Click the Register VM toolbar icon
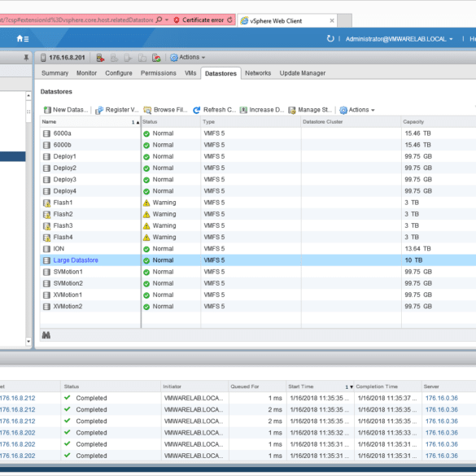The width and height of the screenshot is (476, 476). pyautogui.click(x=99, y=110)
